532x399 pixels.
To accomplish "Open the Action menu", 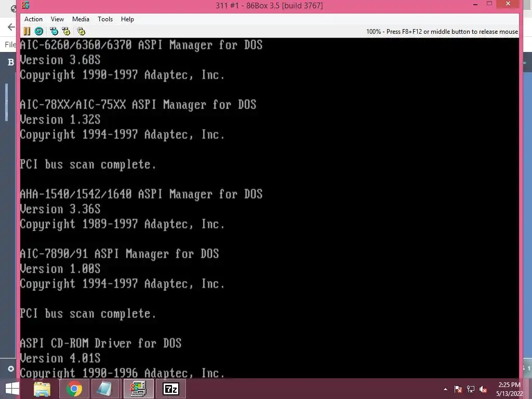I will (x=33, y=19).
